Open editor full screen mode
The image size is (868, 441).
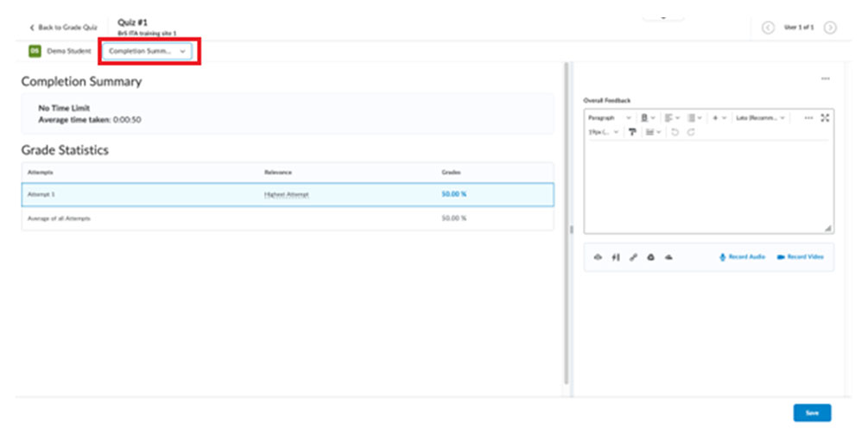coord(825,117)
